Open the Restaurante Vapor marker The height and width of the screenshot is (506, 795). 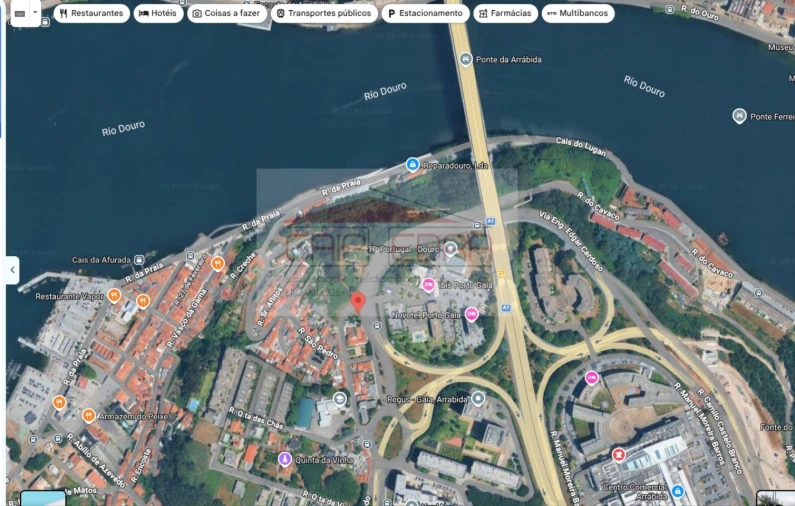(114, 295)
